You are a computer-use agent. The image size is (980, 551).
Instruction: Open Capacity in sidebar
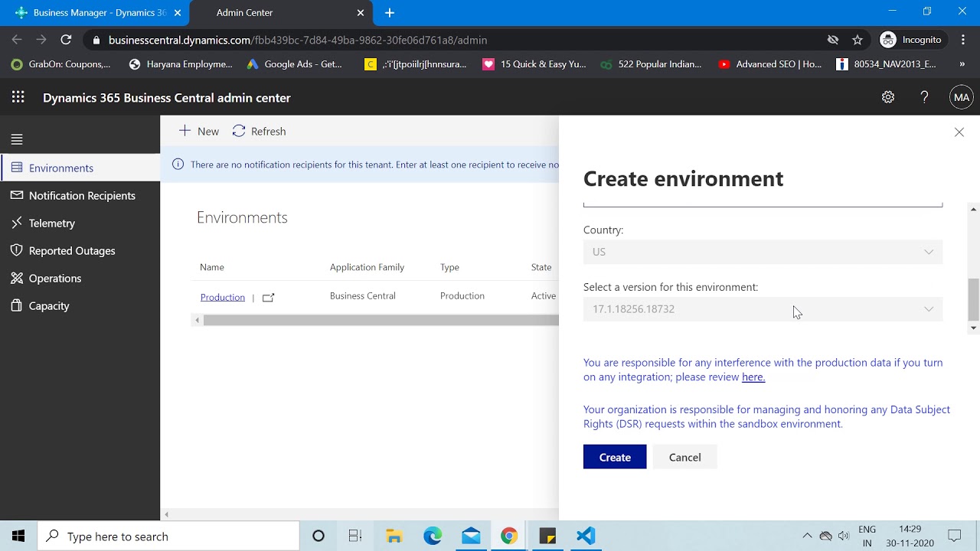80,305
